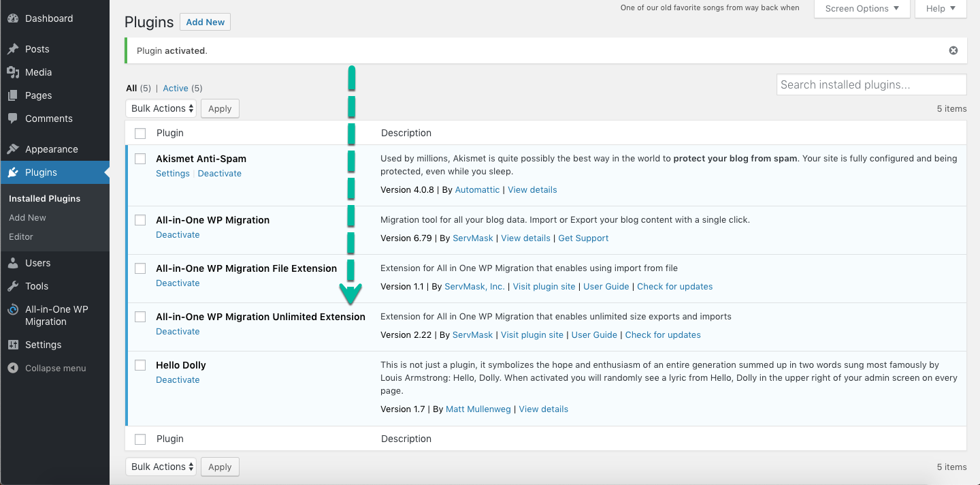Expand the Help tab
This screenshot has width=980, height=485.
tap(941, 9)
